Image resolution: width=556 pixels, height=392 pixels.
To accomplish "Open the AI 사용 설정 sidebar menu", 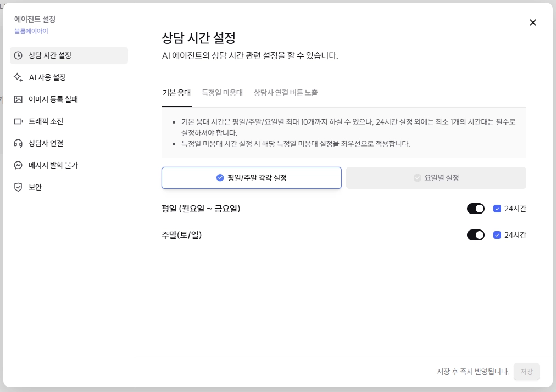I will [x=69, y=77].
